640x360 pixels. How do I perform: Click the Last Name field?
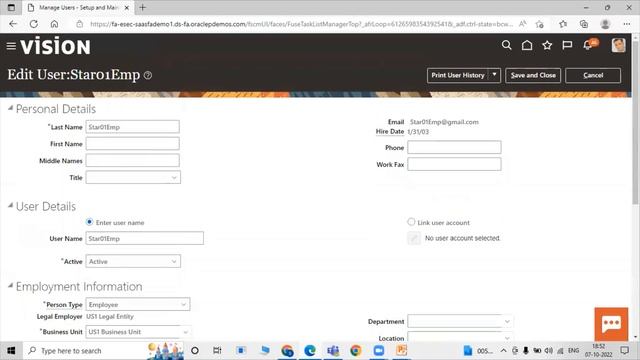coord(132,127)
